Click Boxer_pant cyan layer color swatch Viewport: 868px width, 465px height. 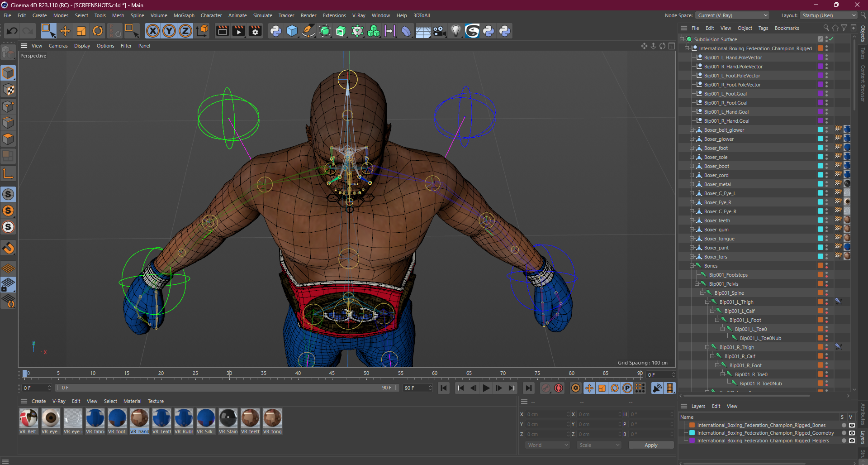tap(820, 248)
